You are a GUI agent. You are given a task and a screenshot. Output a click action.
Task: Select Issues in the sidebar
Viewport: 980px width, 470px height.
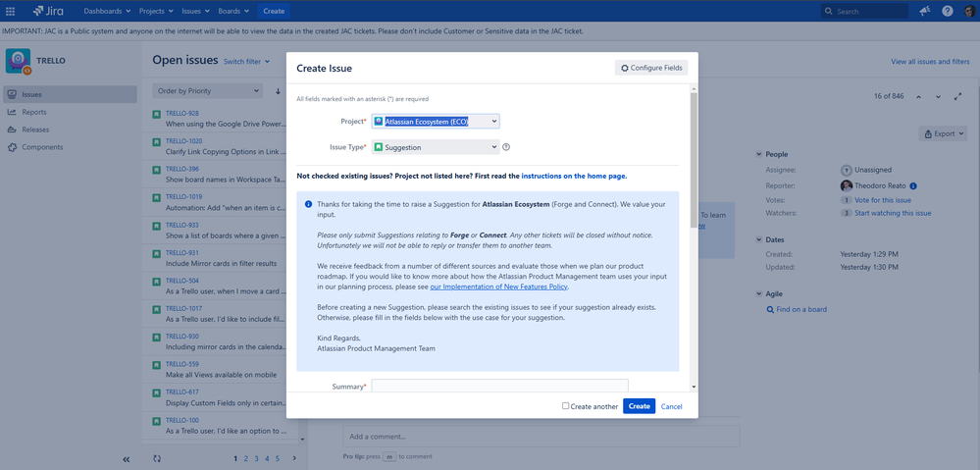70,95
